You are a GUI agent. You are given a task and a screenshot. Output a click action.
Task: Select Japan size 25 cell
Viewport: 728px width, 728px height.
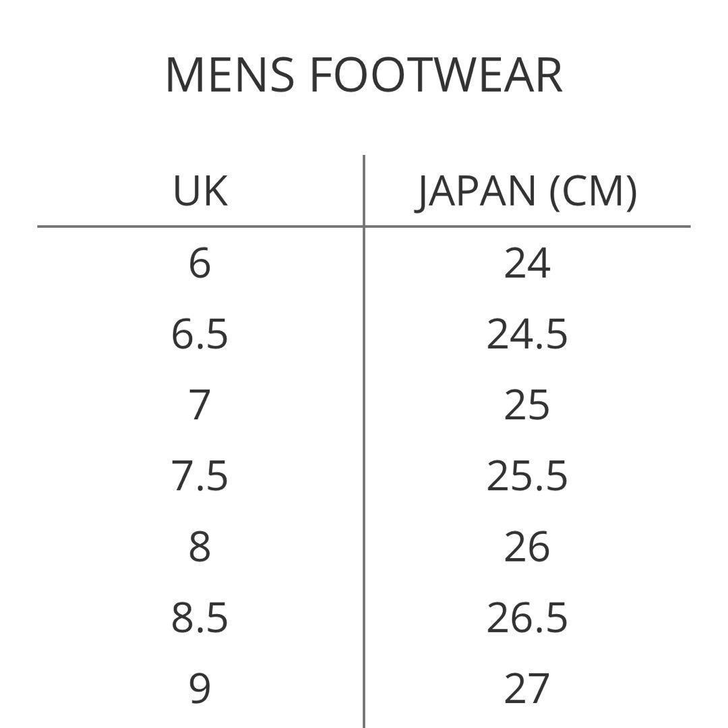pos(526,405)
